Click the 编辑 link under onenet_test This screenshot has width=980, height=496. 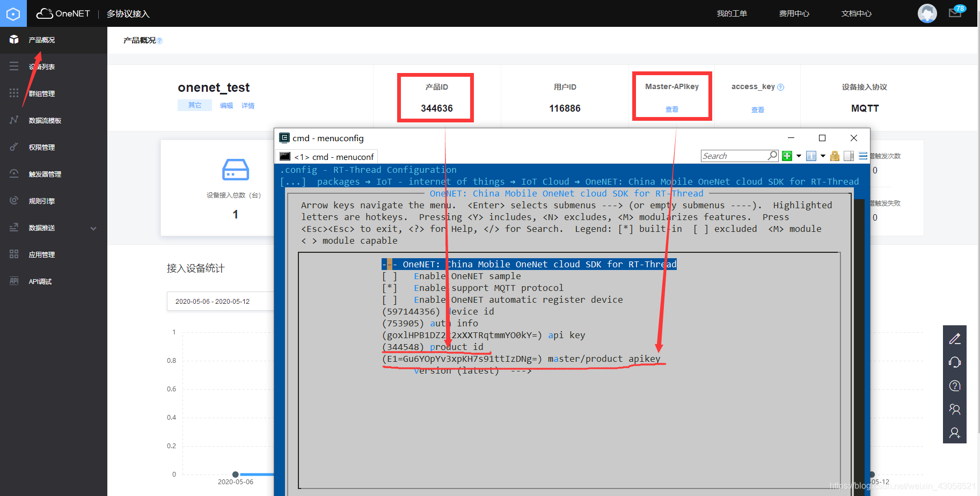(x=226, y=106)
